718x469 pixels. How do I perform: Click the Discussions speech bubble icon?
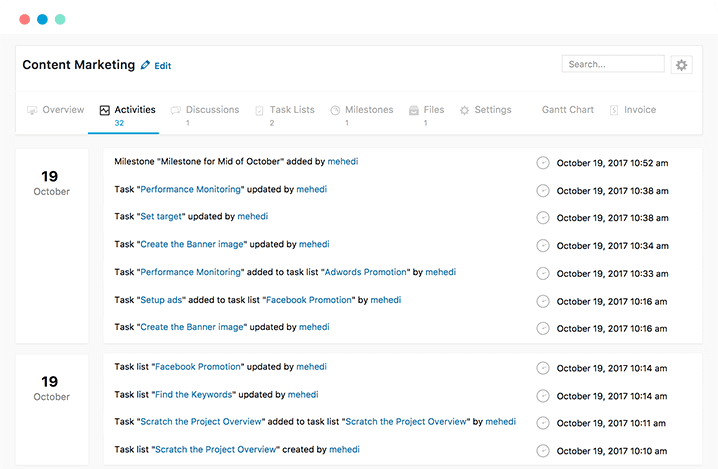175,110
